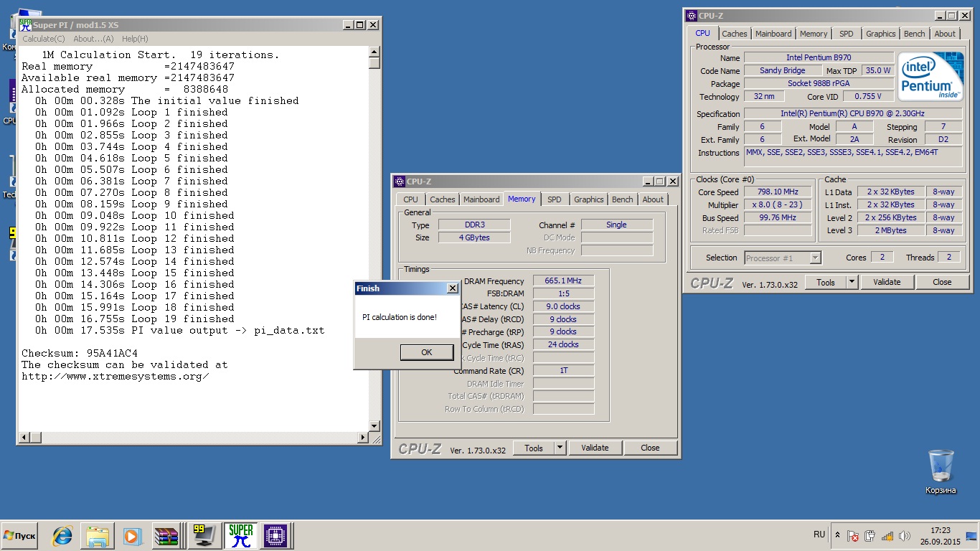Open Caches tab in Memory window
The height and width of the screenshot is (551, 980).
(443, 199)
